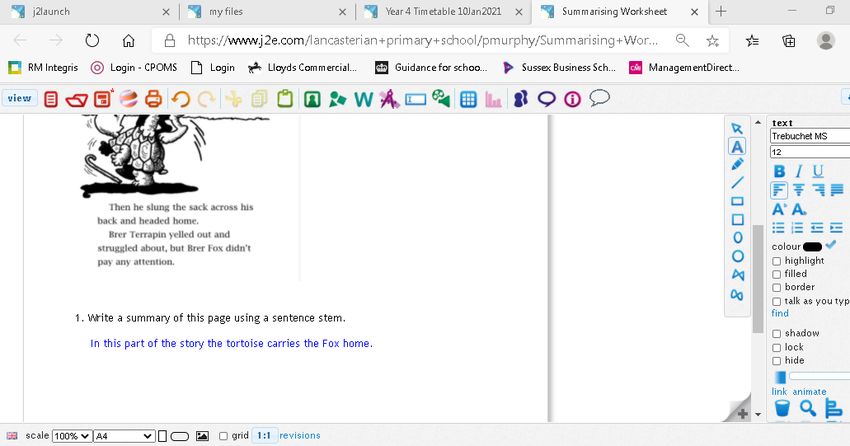Insert a table using blue grid icon
Screen dimensions: 850x446
pos(468,99)
